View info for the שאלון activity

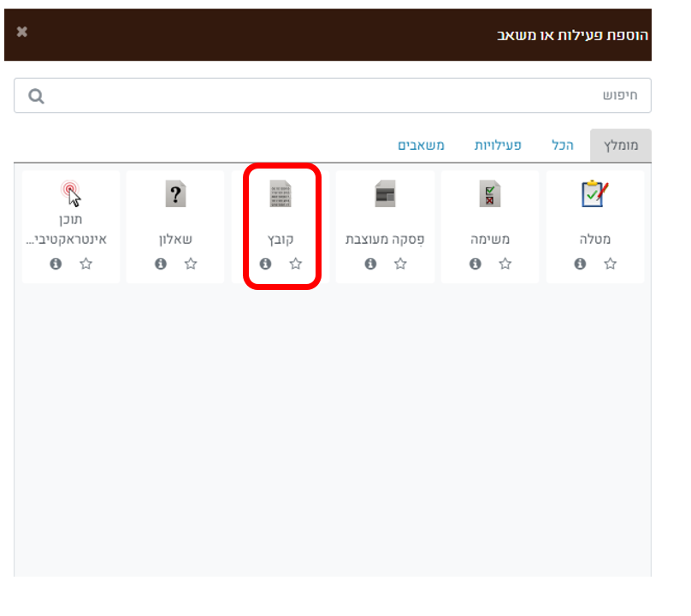(x=161, y=264)
